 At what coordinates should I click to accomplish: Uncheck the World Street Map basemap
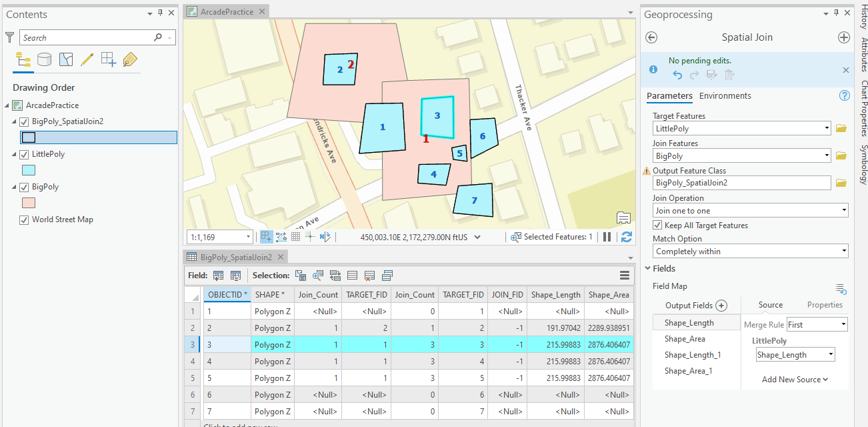[x=25, y=220]
